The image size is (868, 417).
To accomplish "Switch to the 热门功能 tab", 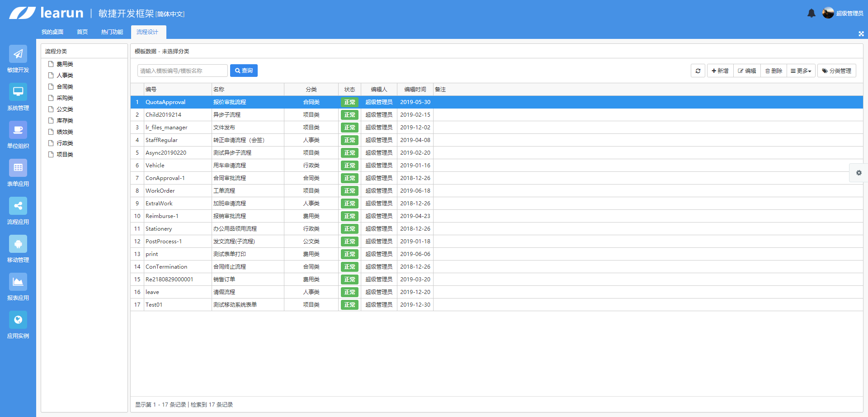I will 112,32.
